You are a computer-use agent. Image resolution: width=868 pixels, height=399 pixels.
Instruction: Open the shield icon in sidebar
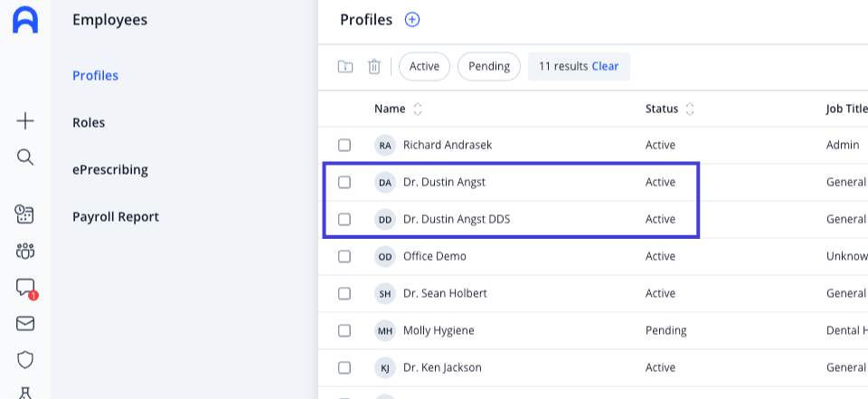25,360
